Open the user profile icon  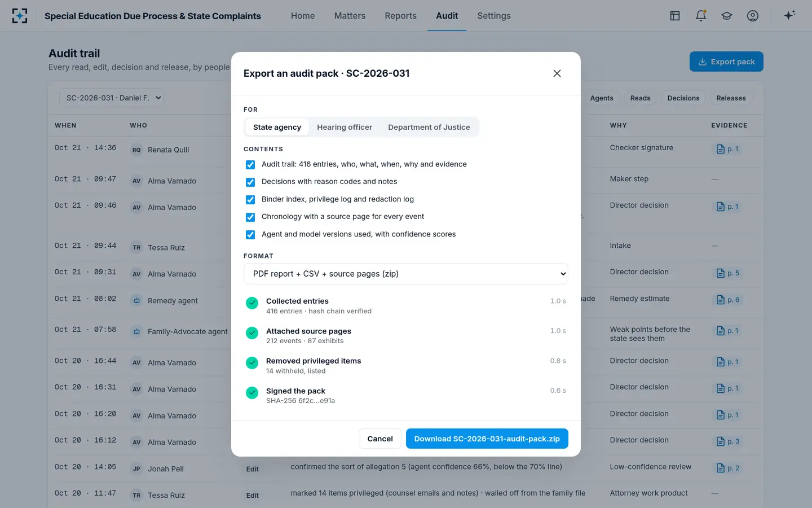pyautogui.click(x=753, y=16)
